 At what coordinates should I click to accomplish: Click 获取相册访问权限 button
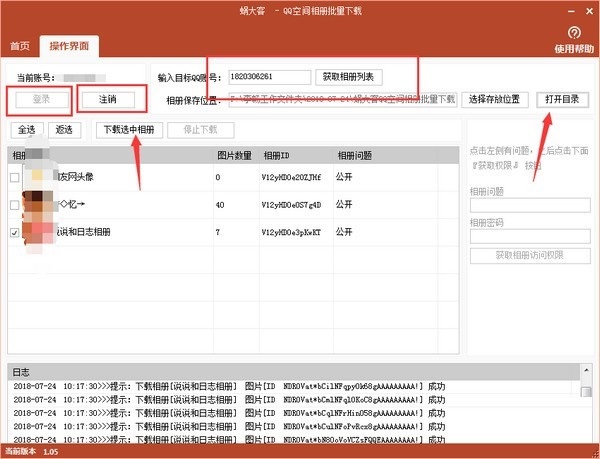click(530, 256)
